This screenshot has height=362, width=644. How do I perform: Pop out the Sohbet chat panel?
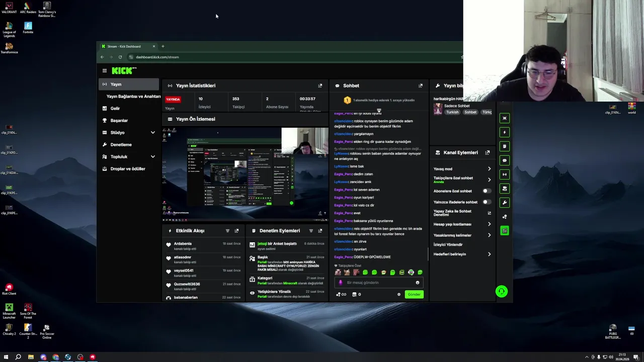coord(421,86)
